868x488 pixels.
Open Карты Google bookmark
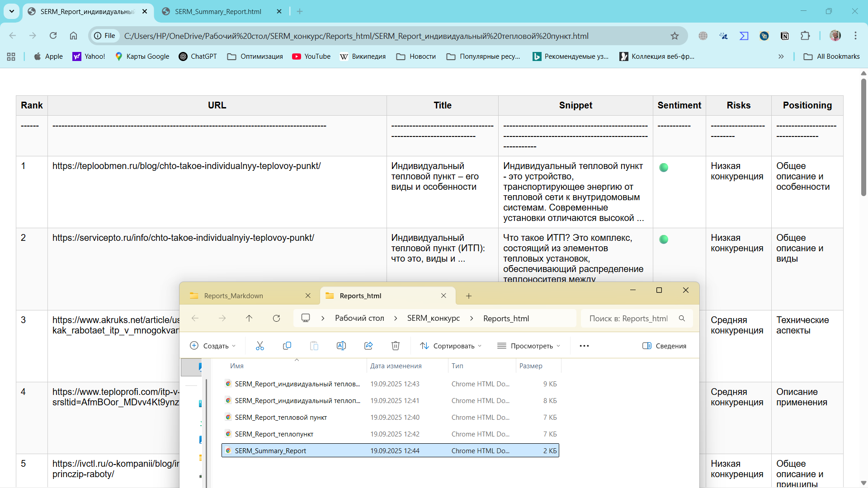142,56
